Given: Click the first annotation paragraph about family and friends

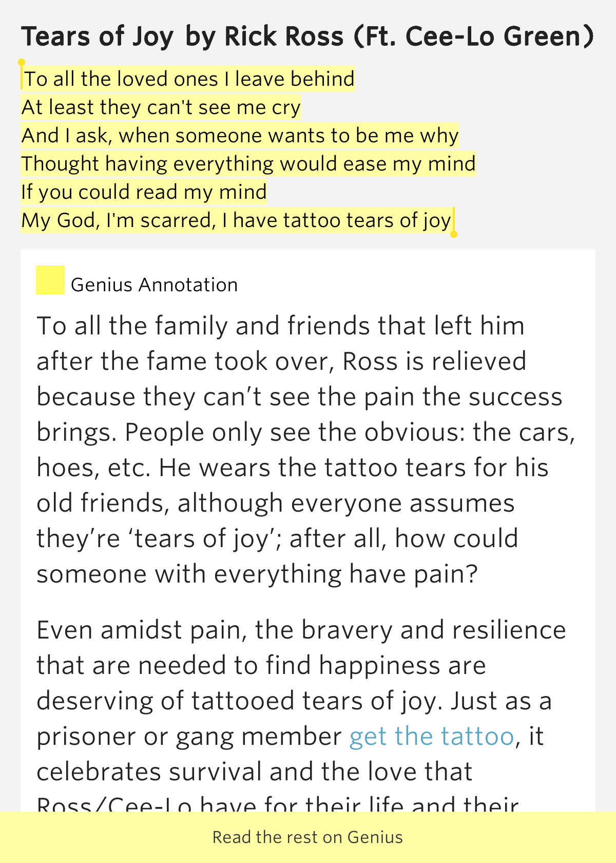Looking at the screenshot, I should pos(306,449).
